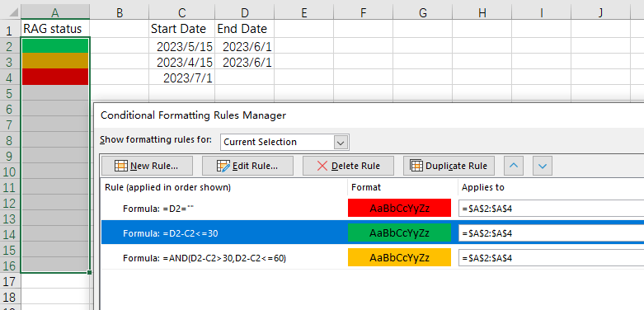Select column F header
This screenshot has height=310, width=644.
click(363, 12)
